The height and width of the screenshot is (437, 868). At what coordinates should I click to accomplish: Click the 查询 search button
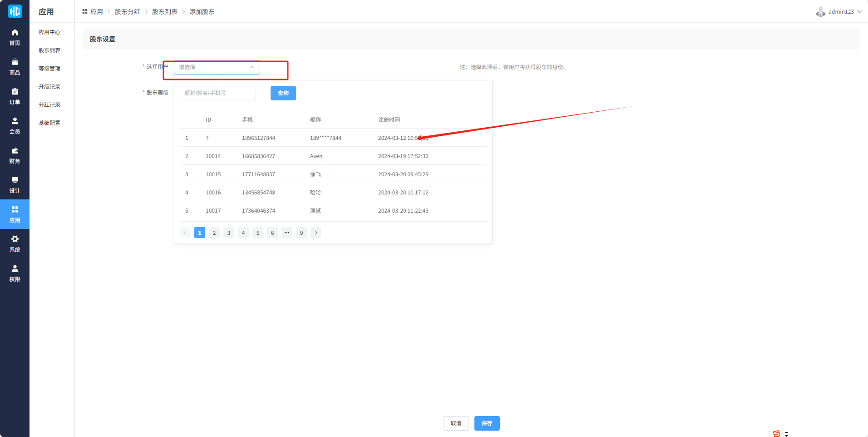pos(283,93)
